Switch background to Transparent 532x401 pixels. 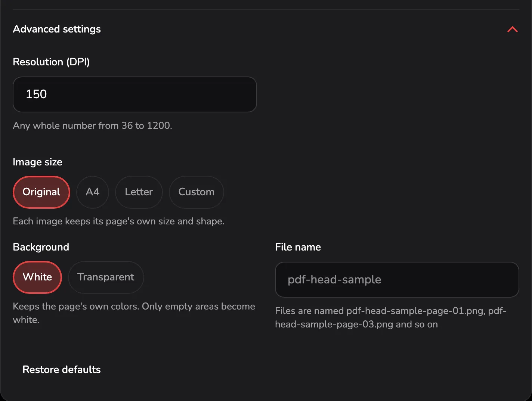[x=106, y=277]
